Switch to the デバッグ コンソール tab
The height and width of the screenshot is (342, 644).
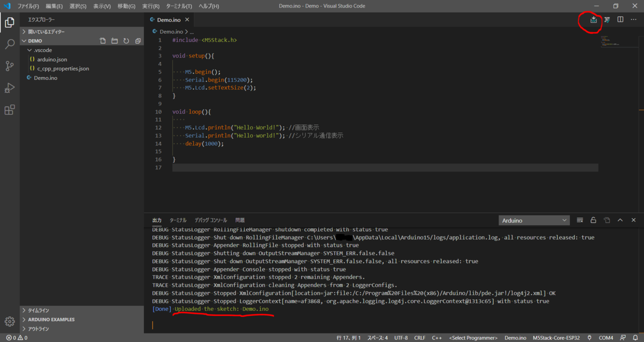(x=211, y=220)
